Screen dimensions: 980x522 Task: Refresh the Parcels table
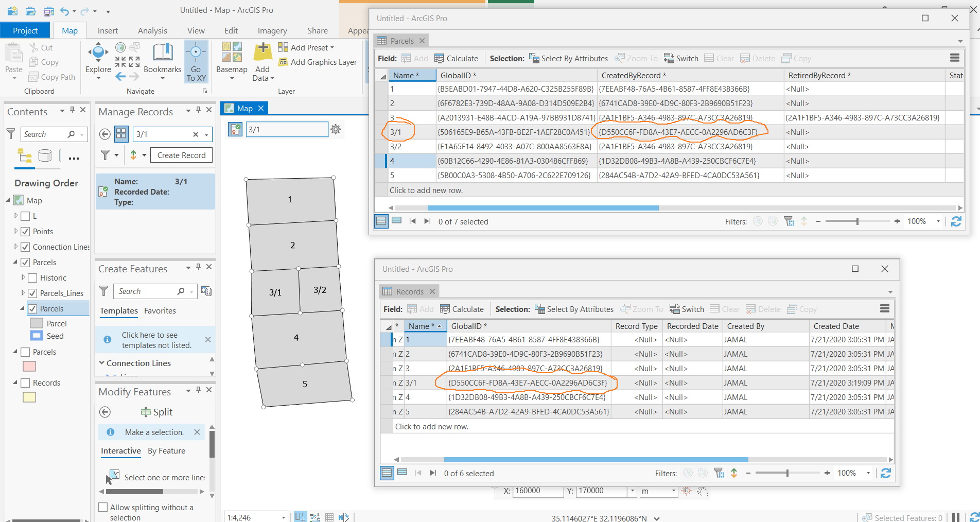point(956,221)
